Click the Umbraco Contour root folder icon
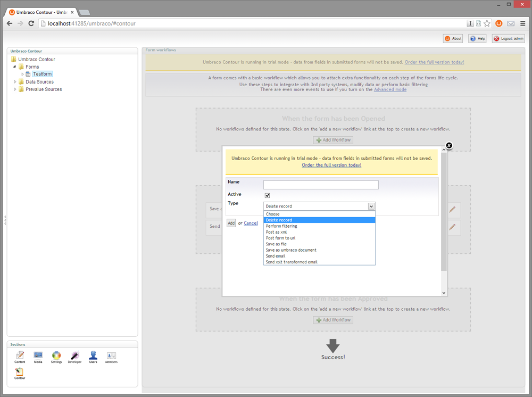532x397 pixels. tap(14, 59)
